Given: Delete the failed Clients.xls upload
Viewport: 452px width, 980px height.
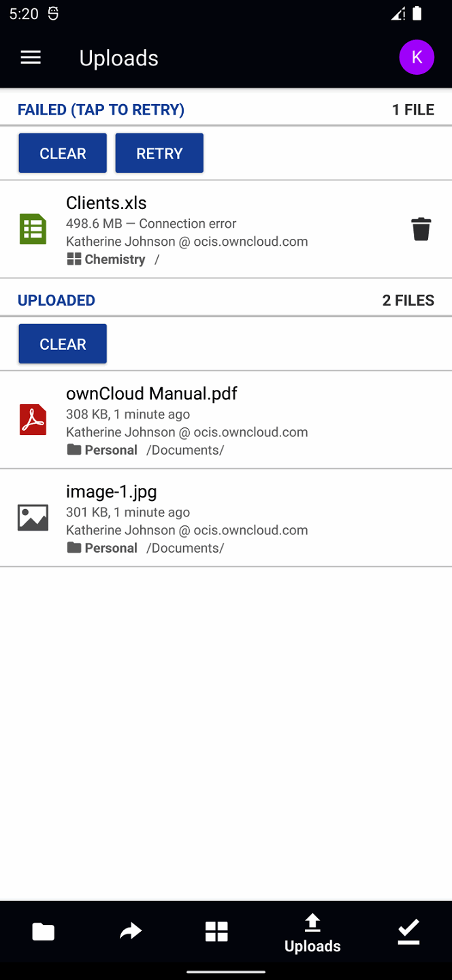Looking at the screenshot, I should (x=421, y=229).
